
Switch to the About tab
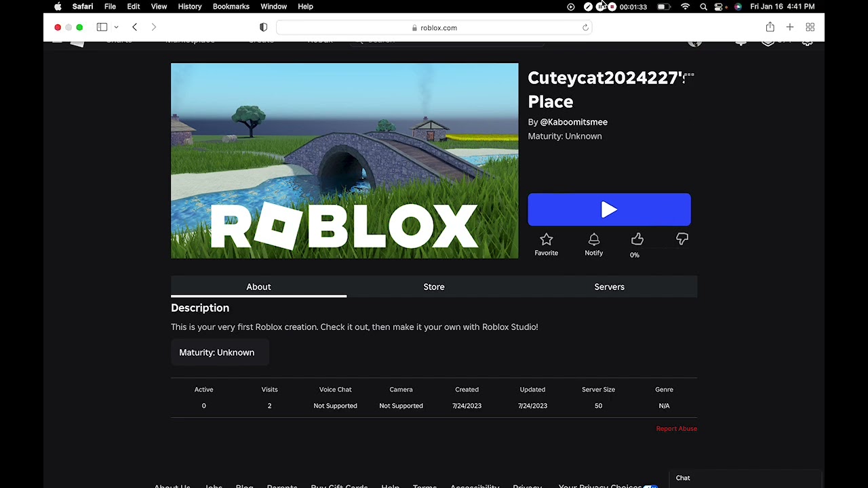258,287
